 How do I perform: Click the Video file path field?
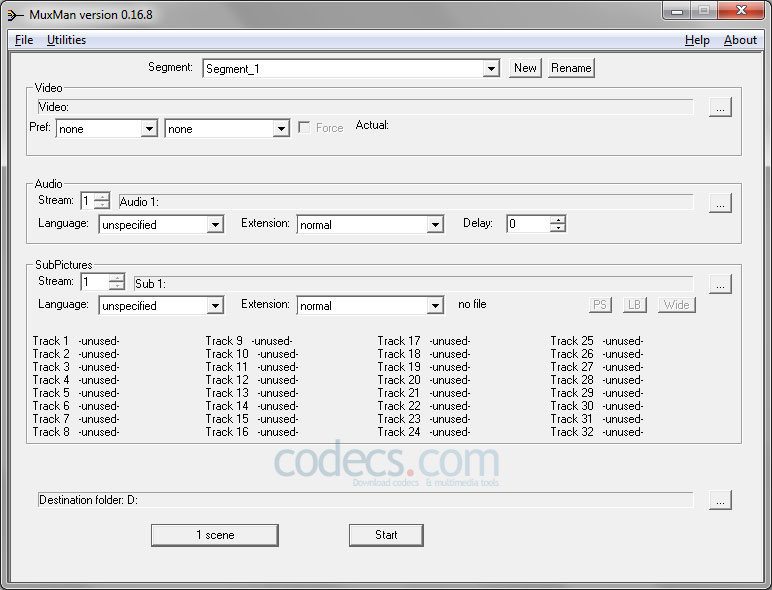(x=365, y=107)
